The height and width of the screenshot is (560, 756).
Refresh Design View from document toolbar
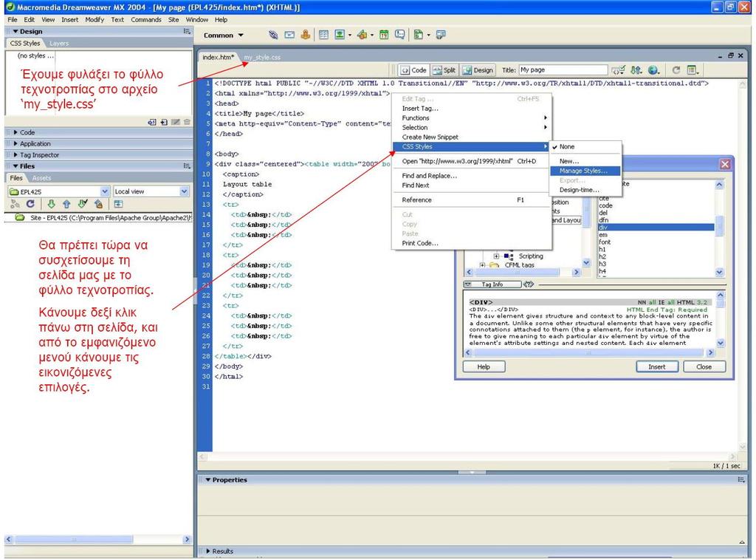pos(676,70)
